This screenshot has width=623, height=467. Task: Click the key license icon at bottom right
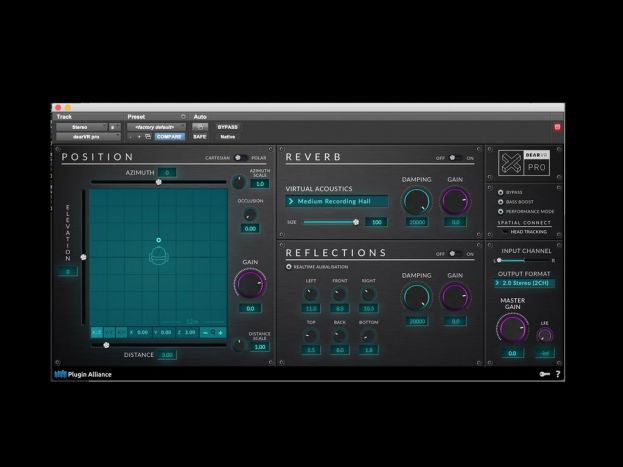543,374
